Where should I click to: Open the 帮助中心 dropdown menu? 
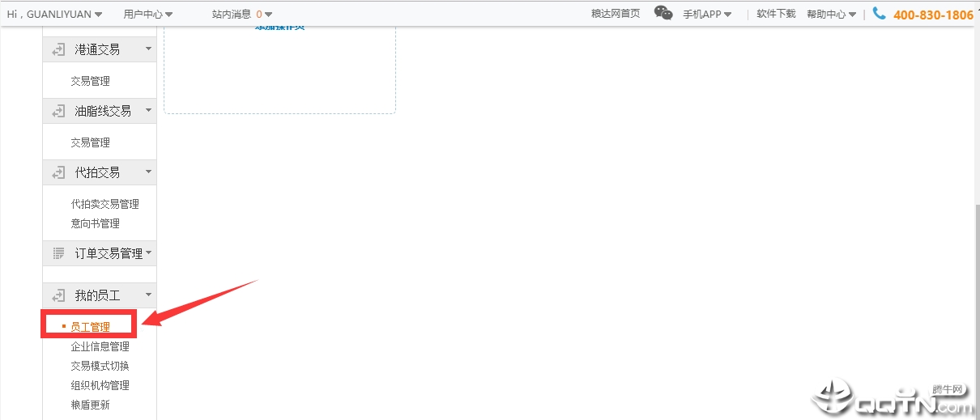click(831, 14)
